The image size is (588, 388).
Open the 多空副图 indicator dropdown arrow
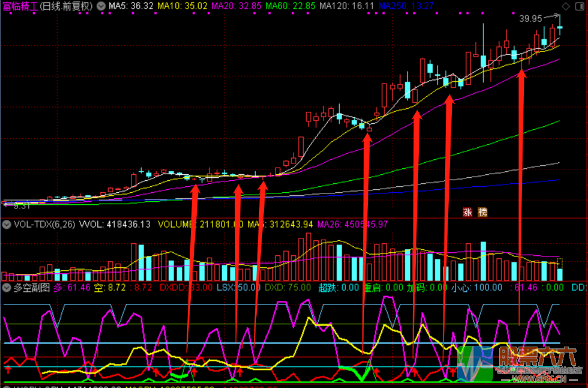(7, 288)
